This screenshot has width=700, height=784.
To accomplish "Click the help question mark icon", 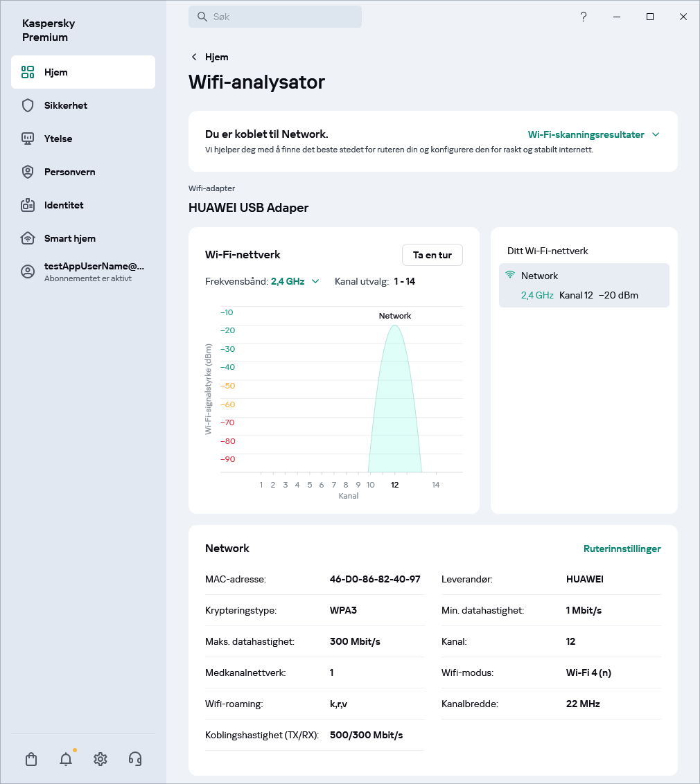I will [x=584, y=17].
